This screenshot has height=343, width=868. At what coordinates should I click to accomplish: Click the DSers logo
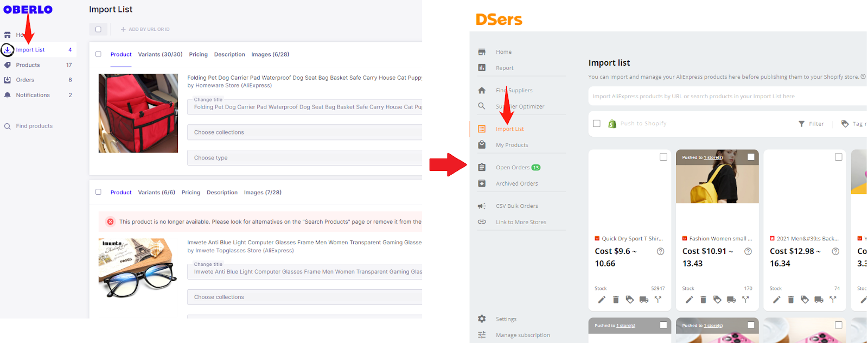point(499,20)
